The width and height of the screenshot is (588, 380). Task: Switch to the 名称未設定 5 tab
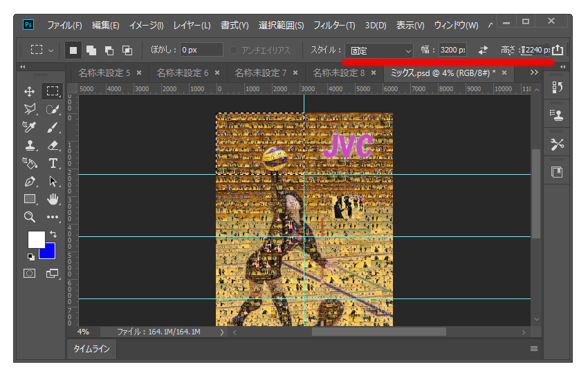(x=104, y=73)
